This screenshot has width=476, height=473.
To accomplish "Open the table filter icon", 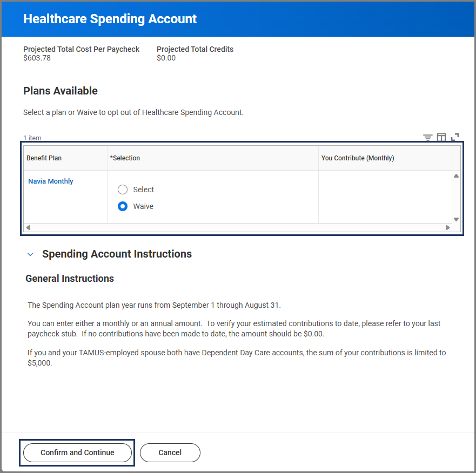I will 427,138.
